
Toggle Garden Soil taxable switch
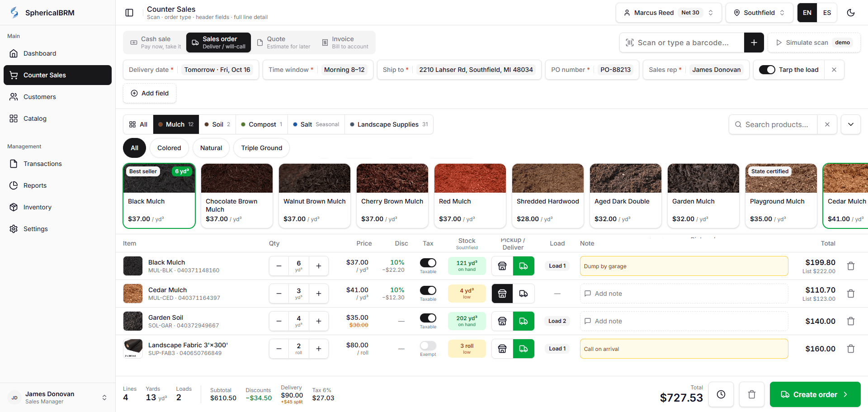428,318
